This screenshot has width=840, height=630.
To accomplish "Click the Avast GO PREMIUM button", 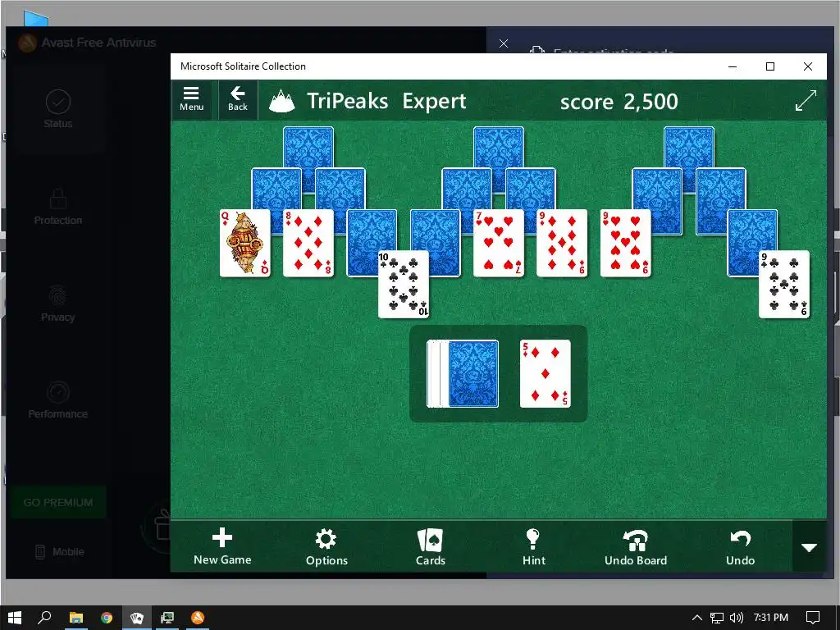I will pos(58,503).
